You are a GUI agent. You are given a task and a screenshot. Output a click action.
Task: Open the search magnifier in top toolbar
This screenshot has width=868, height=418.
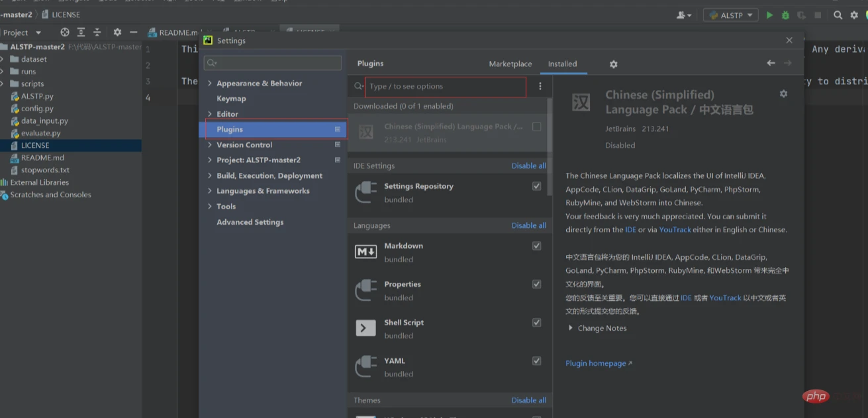(x=838, y=15)
